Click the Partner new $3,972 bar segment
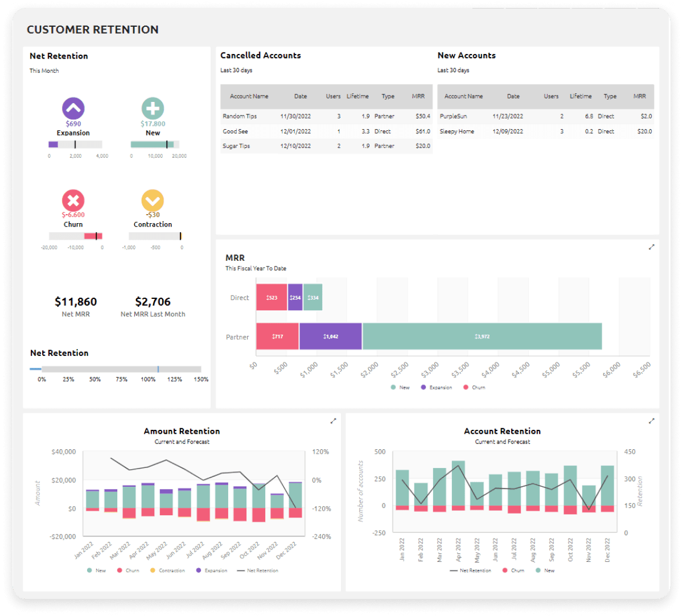Viewport: 683px width, 616px height. click(482, 336)
